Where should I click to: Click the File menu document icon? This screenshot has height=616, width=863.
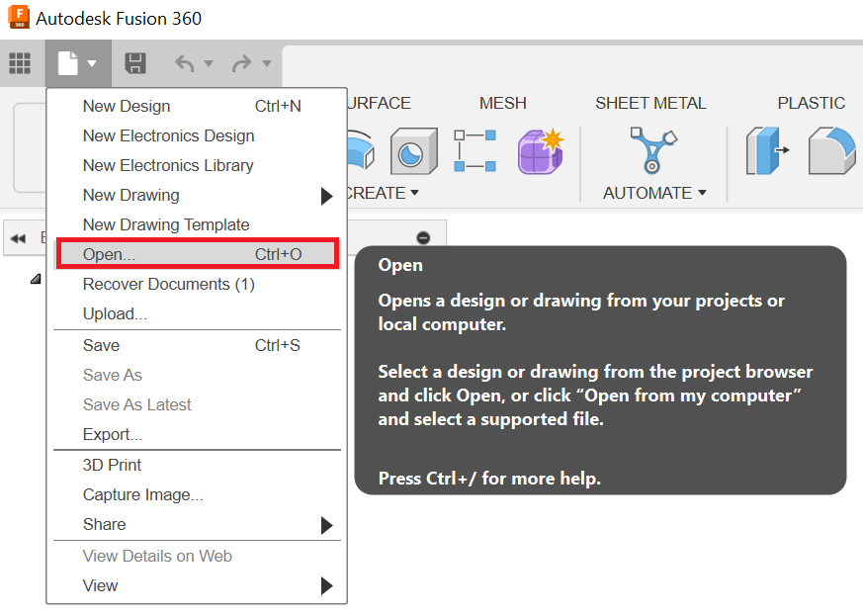[x=68, y=64]
